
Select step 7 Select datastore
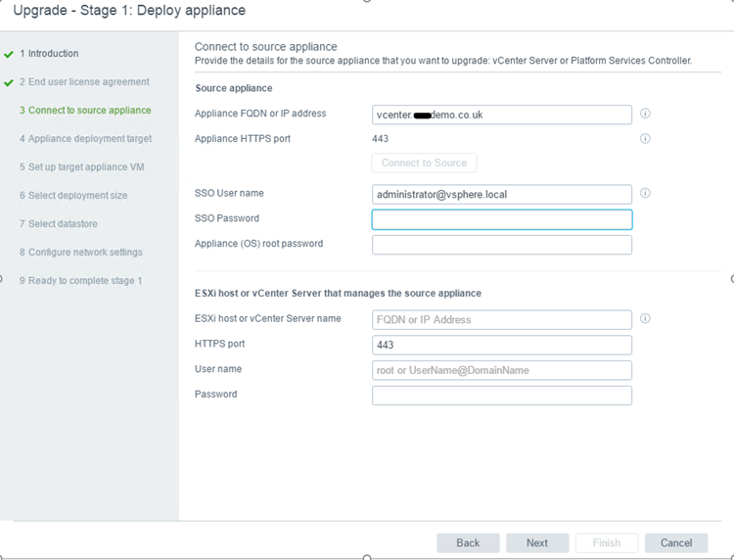(x=59, y=224)
